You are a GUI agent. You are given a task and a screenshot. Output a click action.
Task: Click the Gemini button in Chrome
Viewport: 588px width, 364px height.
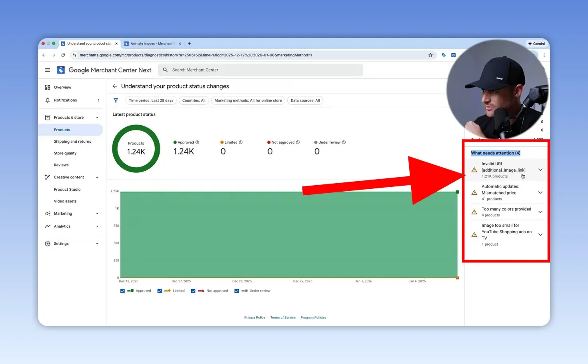pyautogui.click(x=536, y=44)
